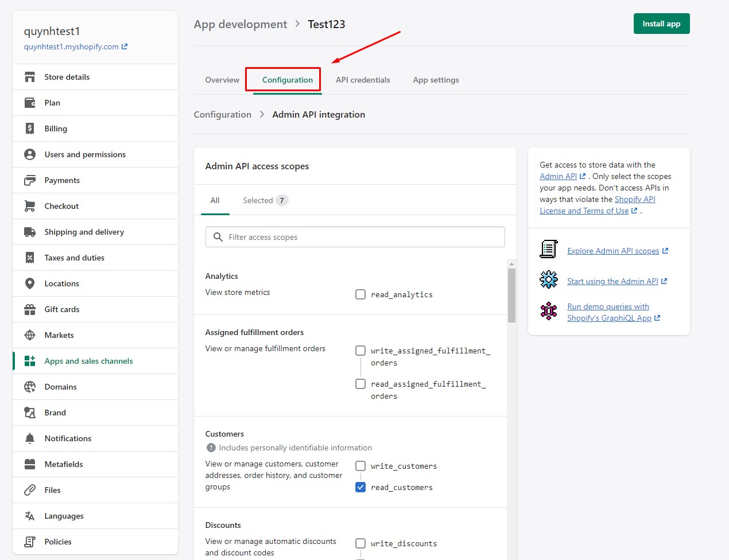Click the access scopes list scrollbar thumb
The image size is (729, 560).
(x=511, y=295)
